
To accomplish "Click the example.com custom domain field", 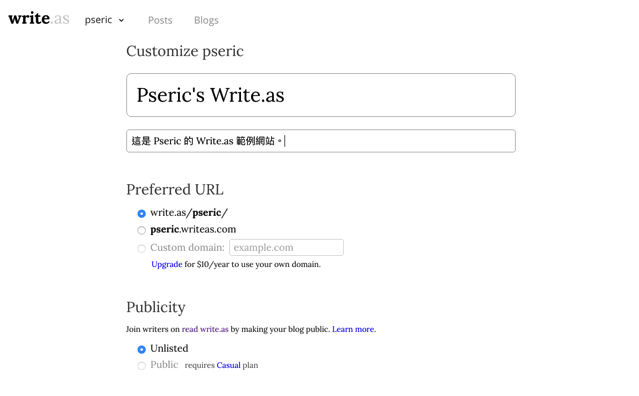I will coord(286,247).
